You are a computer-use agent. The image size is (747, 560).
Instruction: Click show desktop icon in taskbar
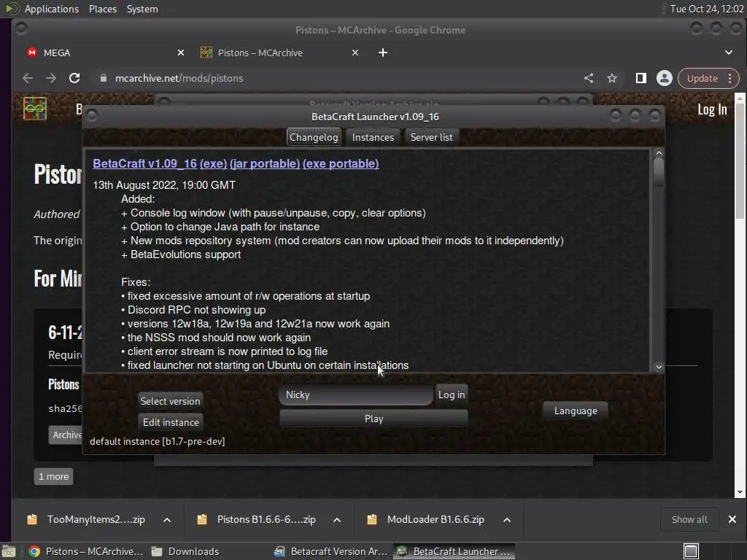pos(9,551)
